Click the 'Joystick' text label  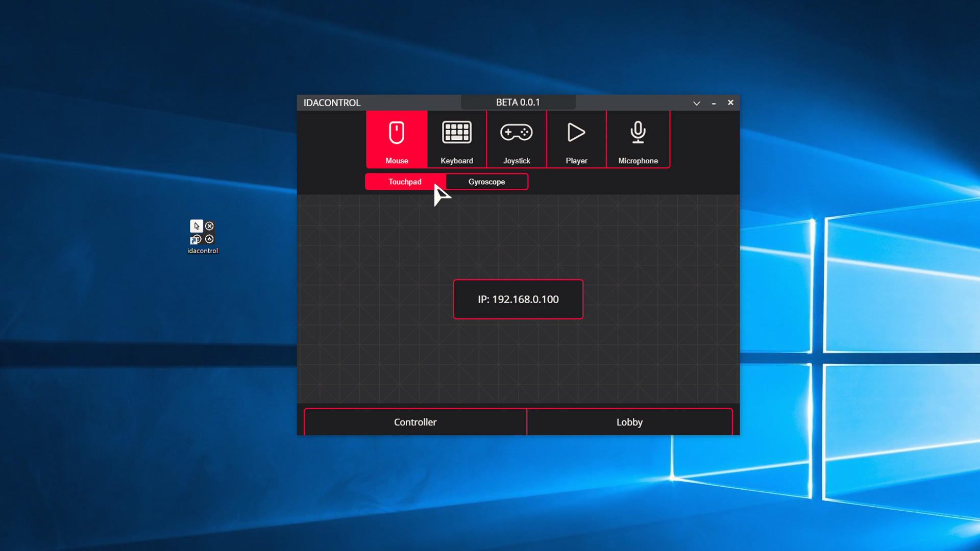pyautogui.click(x=517, y=161)
